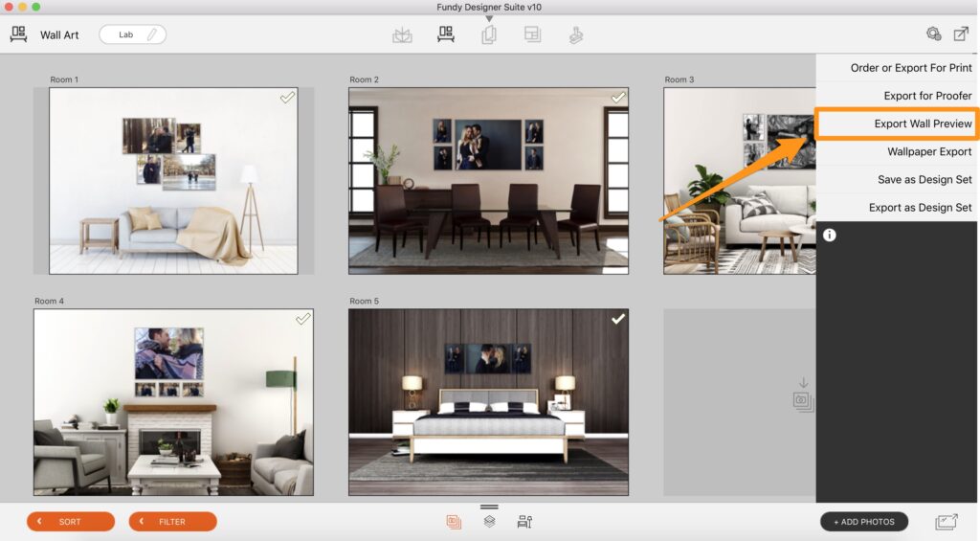Screen dimensions: 980x541
Task: Open the room view icon in bottom bar
Action: (525, 522)
